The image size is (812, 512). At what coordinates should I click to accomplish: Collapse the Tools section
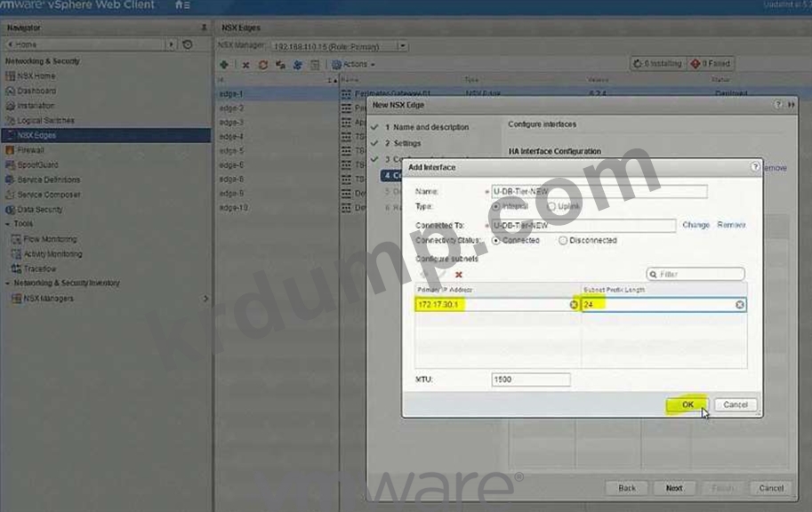click(7, 224)
